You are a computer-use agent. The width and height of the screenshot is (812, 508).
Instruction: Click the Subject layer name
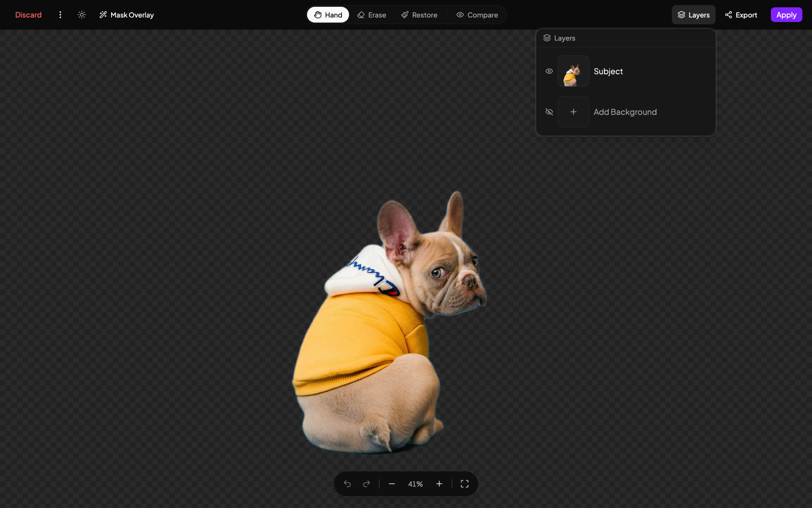pyautogui.click(x=608, y=71)
